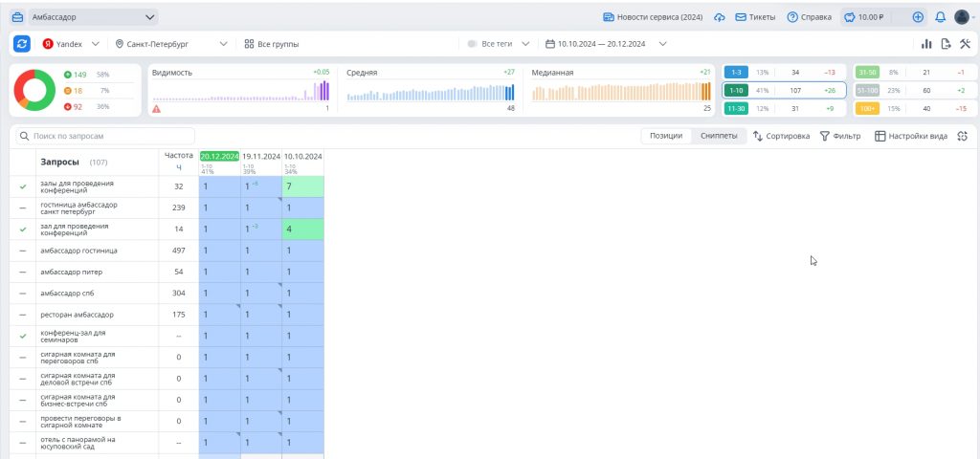Open the bar chart view icon
980x459 pixels.
point(926,44)
